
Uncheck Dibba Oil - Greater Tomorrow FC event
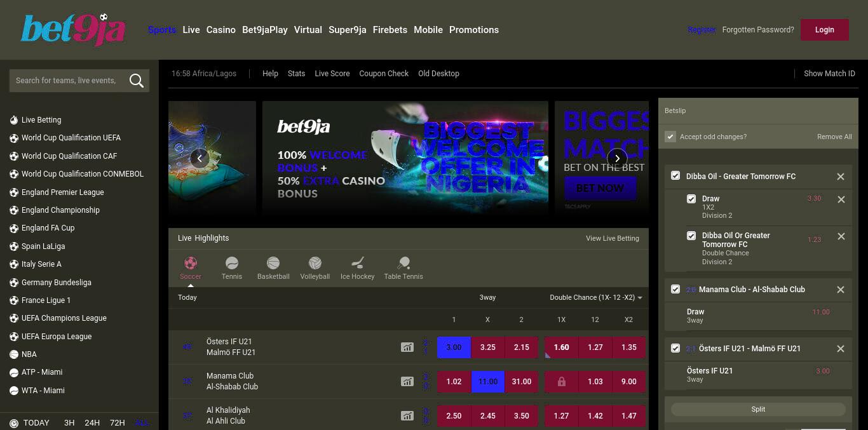(675, 176)
